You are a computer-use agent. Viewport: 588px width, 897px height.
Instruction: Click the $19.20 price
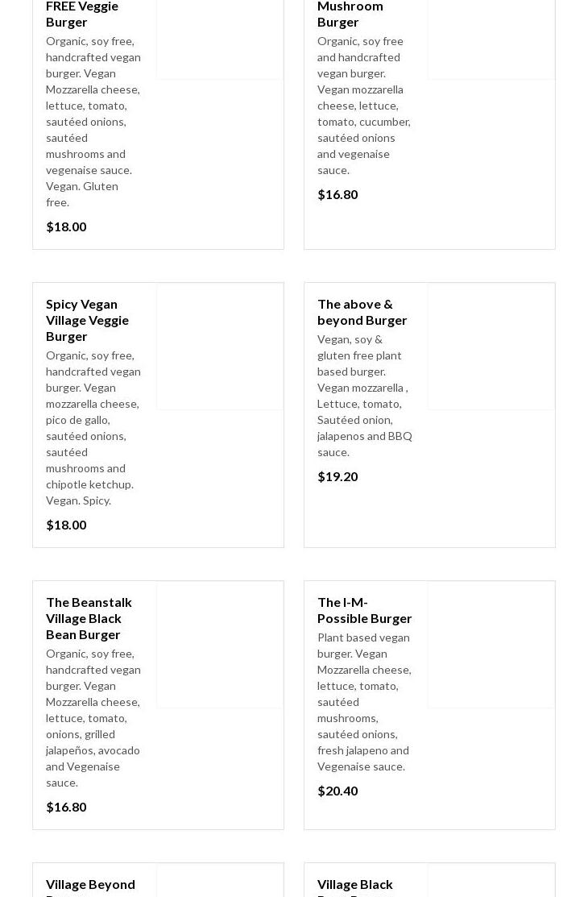tap(337, 476)
